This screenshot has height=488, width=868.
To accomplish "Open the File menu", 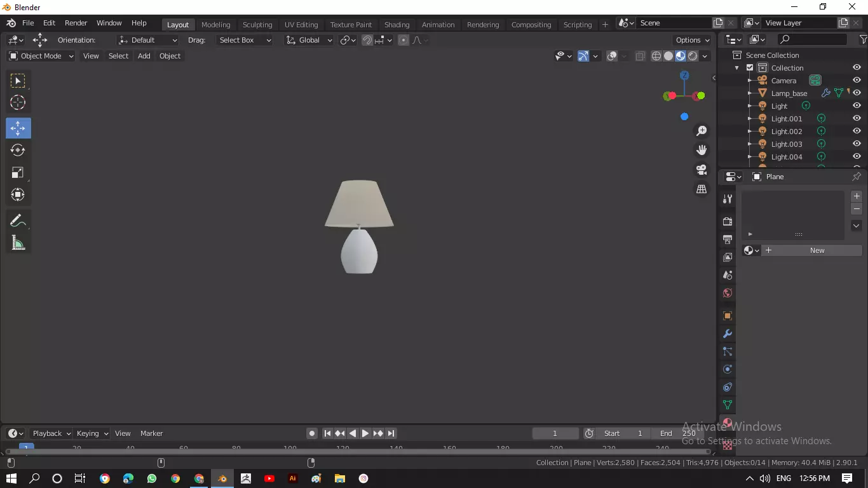I will tap(28, 23).
